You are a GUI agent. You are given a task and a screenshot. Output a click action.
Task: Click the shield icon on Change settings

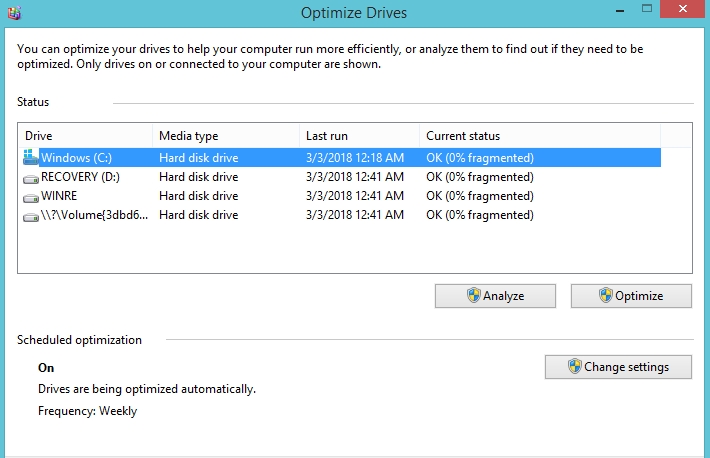pos(574,367)
